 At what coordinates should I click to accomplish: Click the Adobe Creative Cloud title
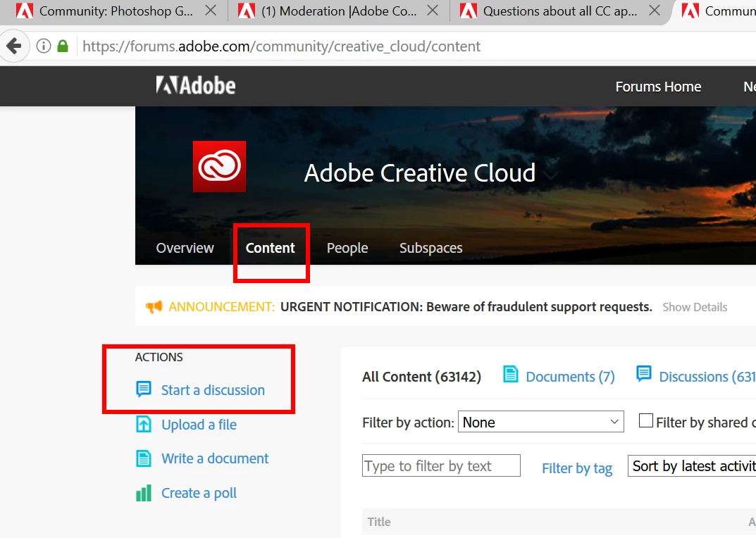419,173
